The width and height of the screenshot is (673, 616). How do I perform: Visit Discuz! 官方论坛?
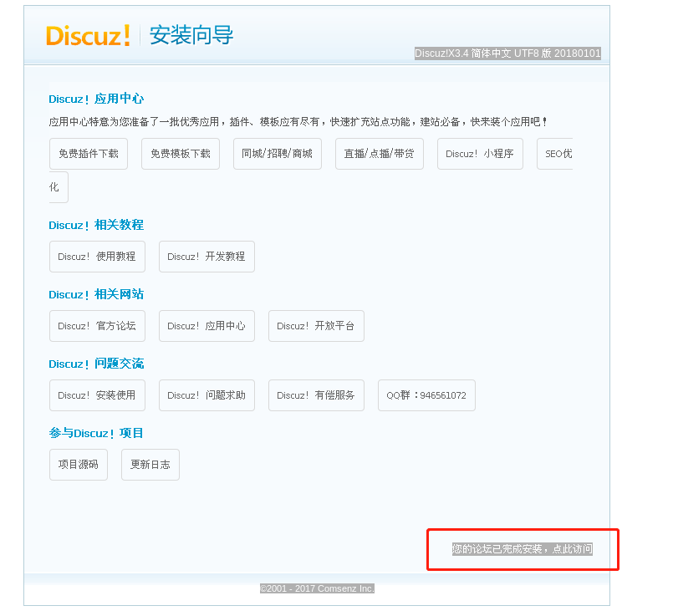click(x=97, y=326)
